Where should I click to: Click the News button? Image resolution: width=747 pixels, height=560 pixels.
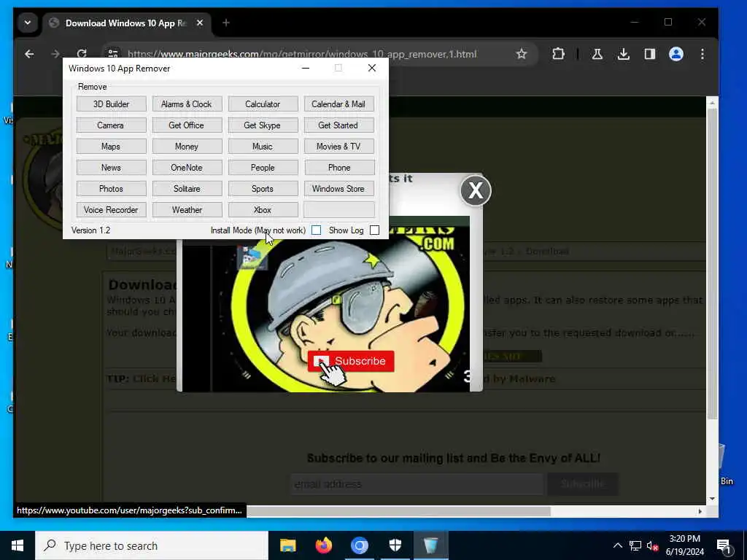pyautogui.click(x=111, y=168)
